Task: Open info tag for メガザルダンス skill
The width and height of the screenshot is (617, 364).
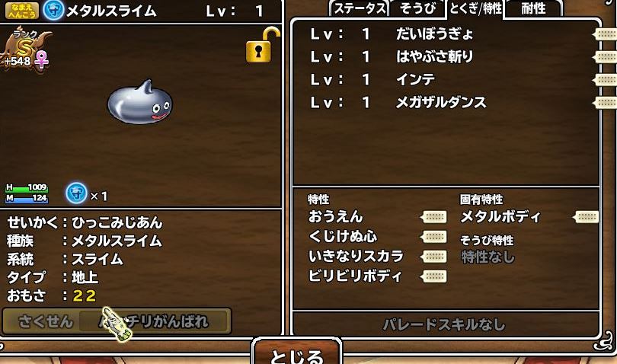Action: point(604,103)
